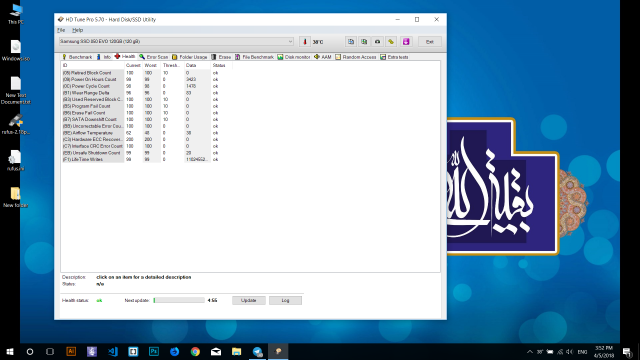Select the New Text Document desktop file
640x360 pixels.
coord(16,90)
